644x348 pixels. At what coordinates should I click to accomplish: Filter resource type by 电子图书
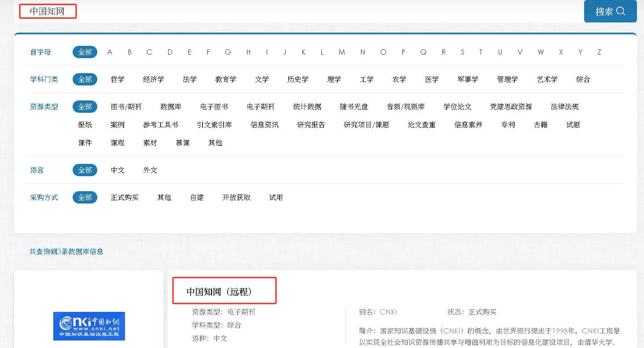point(214,107)
